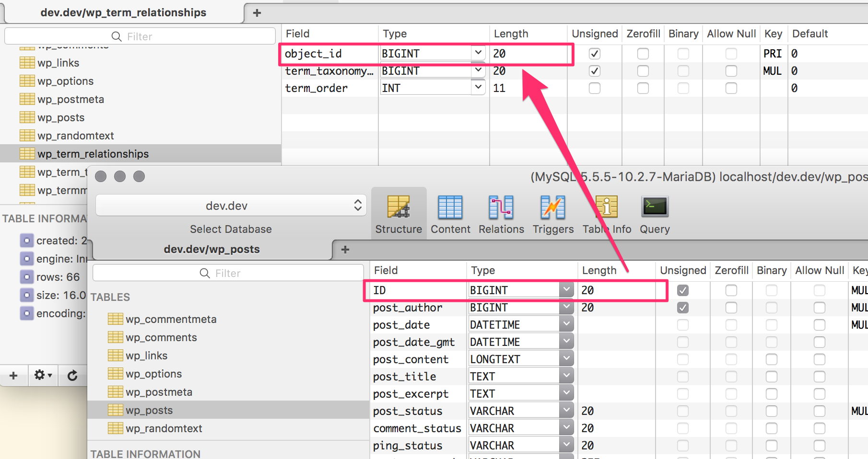Add new tab next to dev.dev/wp_term_relationships

point(257,13)
